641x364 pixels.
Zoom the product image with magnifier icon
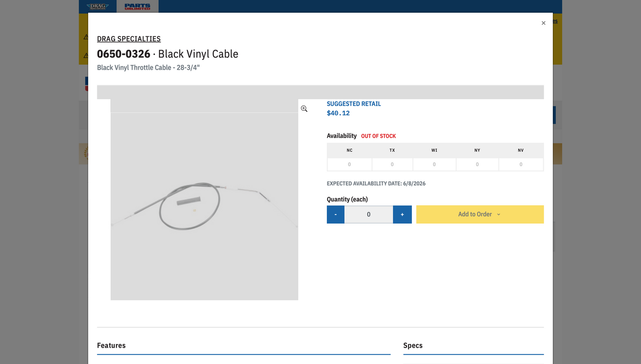[x=304, y=109]
